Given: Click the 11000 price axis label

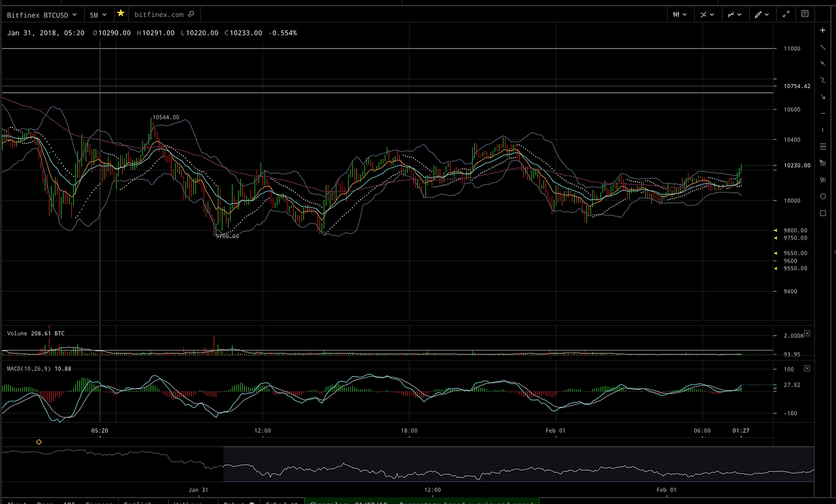Looking at the screenshot, I should (792, 48).
